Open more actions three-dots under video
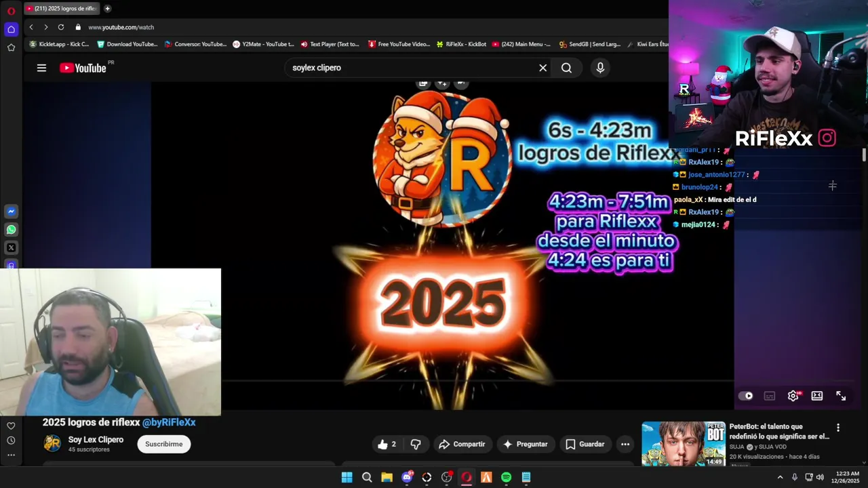This screenshot has width=868, height=488. [625, 445]
